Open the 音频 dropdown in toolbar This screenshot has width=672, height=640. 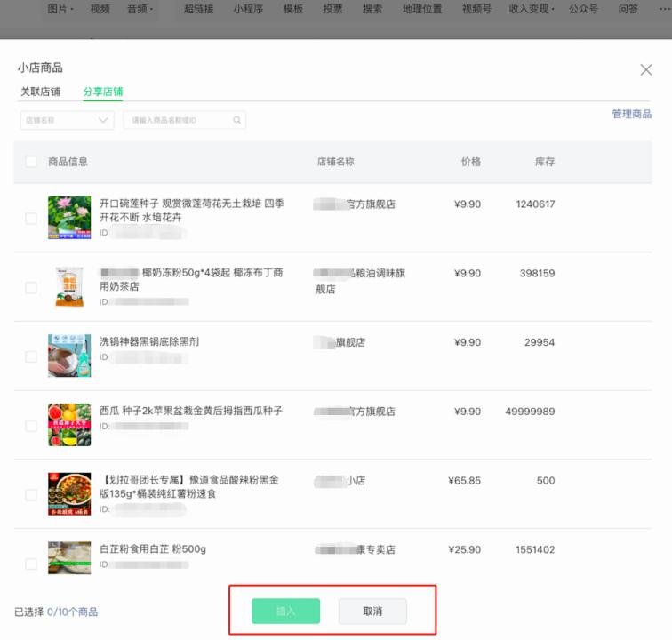tap(140, 10)
